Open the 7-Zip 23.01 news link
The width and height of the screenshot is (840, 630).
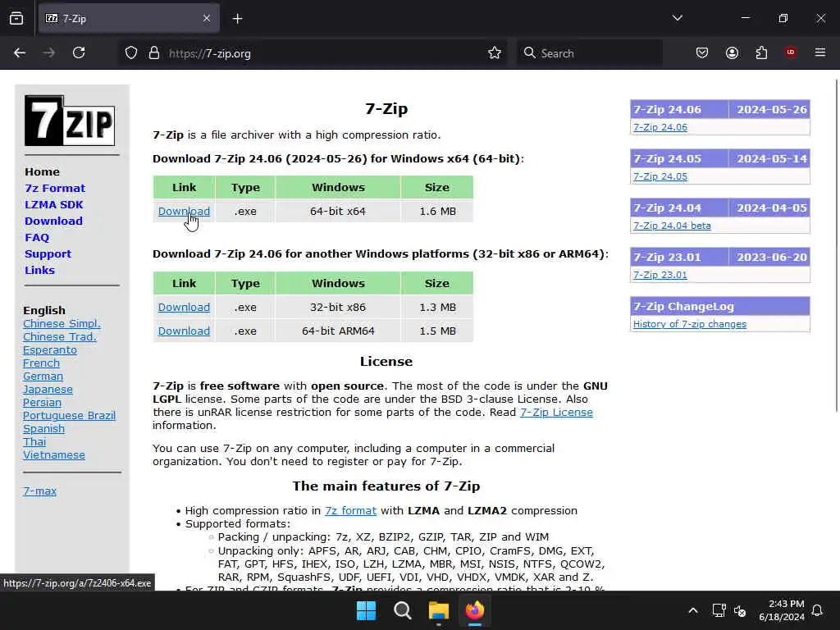[660, 275]
